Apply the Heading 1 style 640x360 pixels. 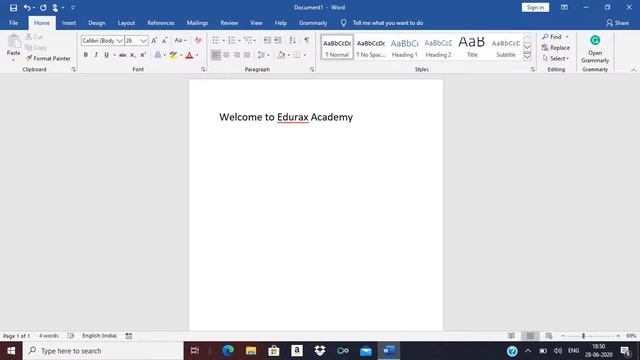404,47
